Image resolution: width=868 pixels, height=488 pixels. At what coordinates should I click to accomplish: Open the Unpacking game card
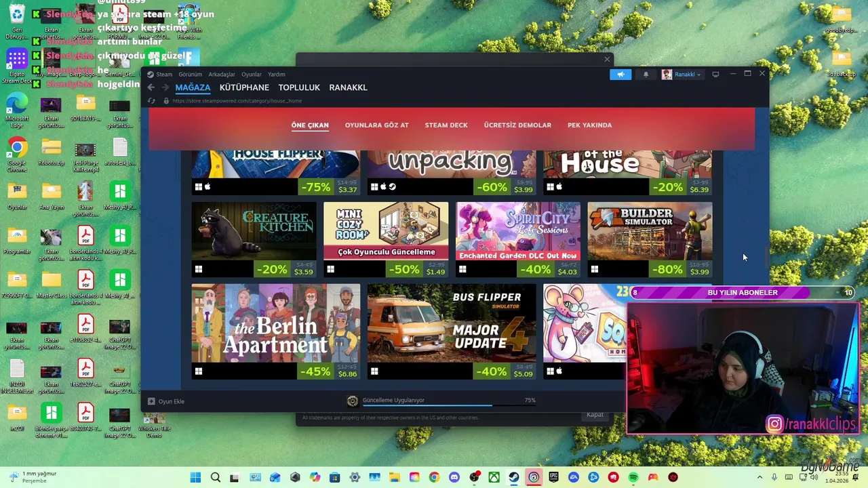click(x=452, y=172)
